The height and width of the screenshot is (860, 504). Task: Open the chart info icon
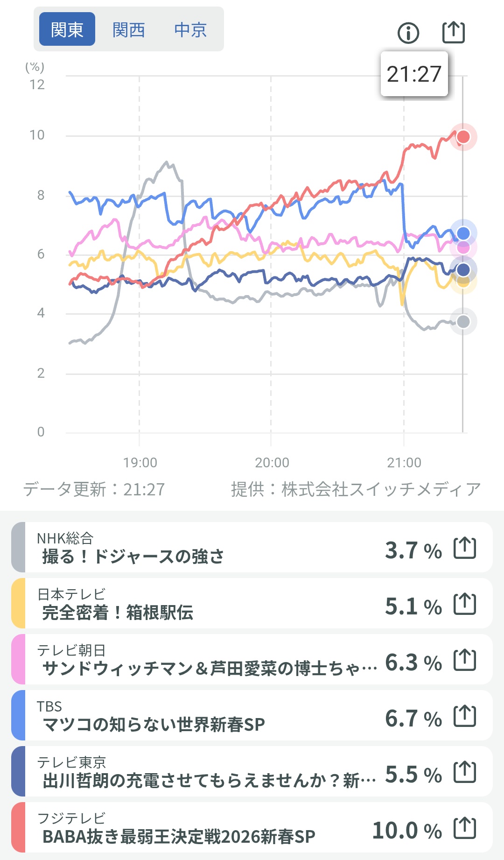408,33
